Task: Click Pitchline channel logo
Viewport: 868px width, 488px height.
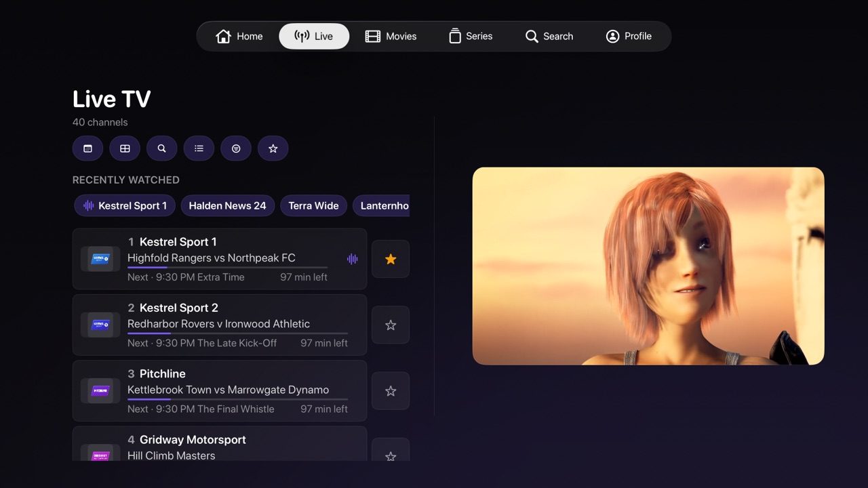Action: 100,391
